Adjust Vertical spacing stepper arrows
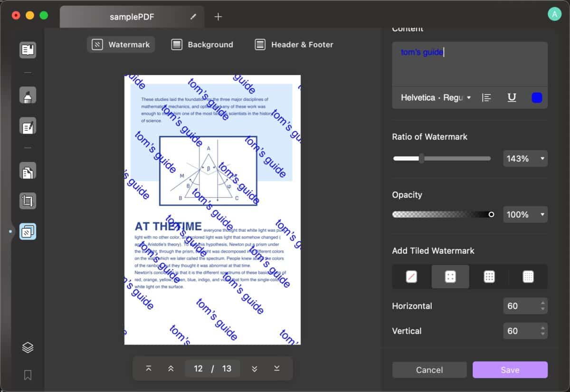570x392 pixels. click(x=542, y=331)
